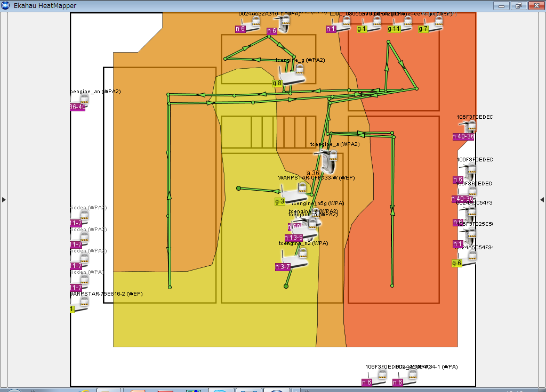Click the a 36 channel badge
The height and width of the screenshot is (392, 546).
pos(312,173)
